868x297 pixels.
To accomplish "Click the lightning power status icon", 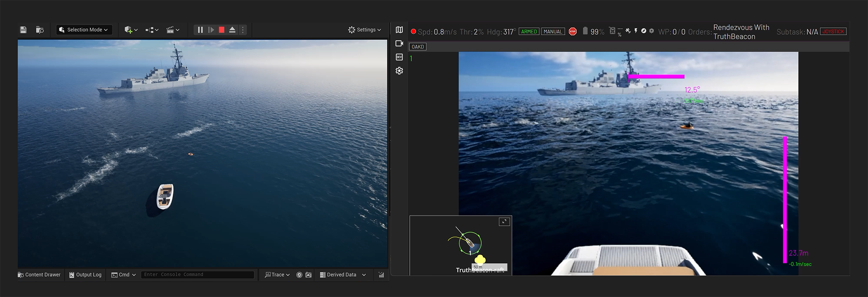I will point(636,31).
